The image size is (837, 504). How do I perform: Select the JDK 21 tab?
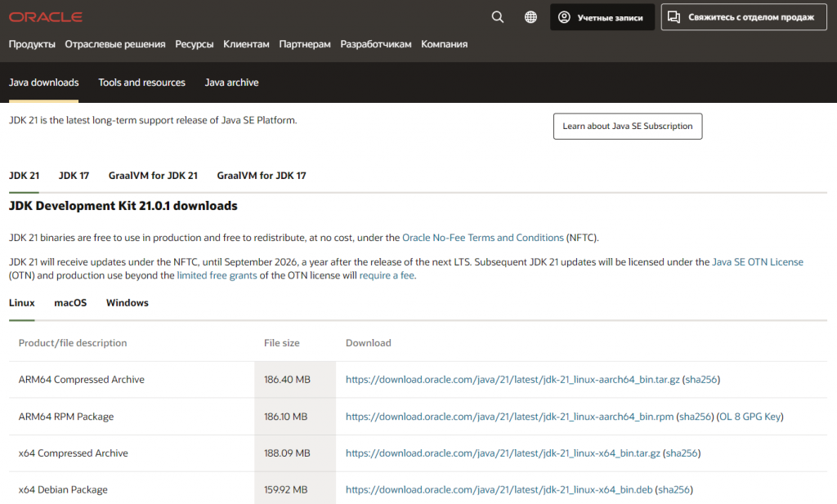(24, 176)
